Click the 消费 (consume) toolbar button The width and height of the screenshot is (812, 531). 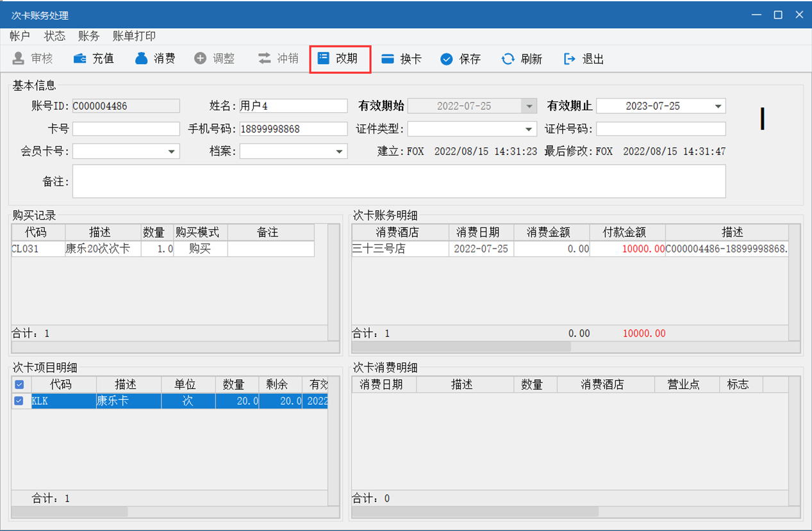pyautogui.click(x=155, y=59)
